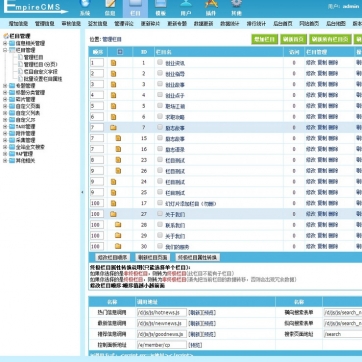Open 管理栏目(分页) in the sidebar tree
This screenshot has width=362, height=362.
coord(41,65)
